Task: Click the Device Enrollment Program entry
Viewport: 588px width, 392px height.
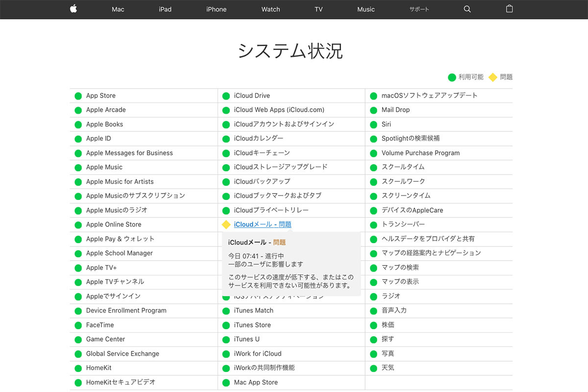Action: pyautogui.click(x=126, y=310)
